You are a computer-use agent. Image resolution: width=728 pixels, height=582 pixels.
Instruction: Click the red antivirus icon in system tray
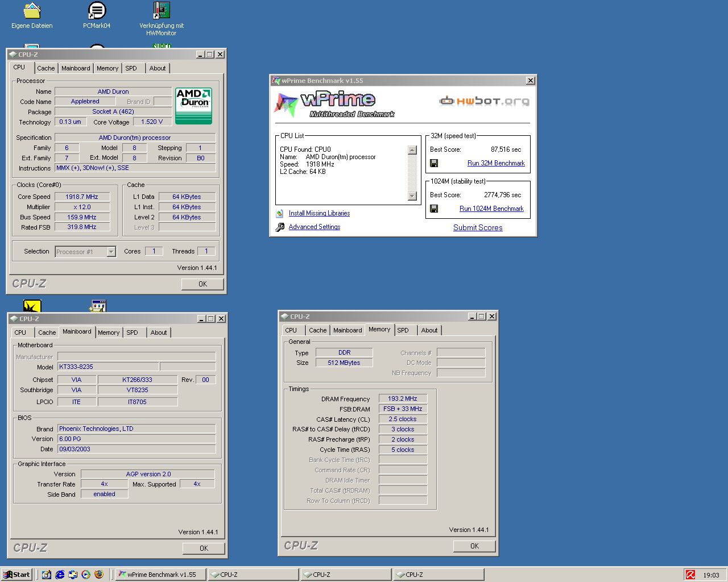coord(690,575)
